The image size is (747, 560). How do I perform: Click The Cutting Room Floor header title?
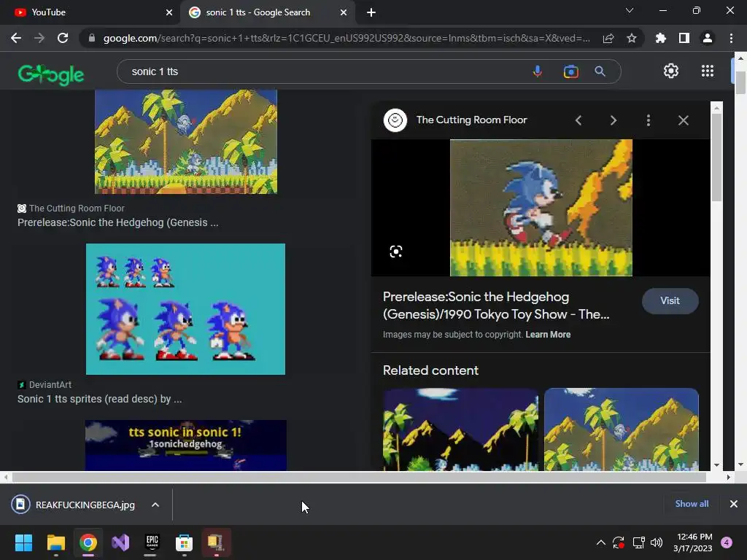(472, 120)
